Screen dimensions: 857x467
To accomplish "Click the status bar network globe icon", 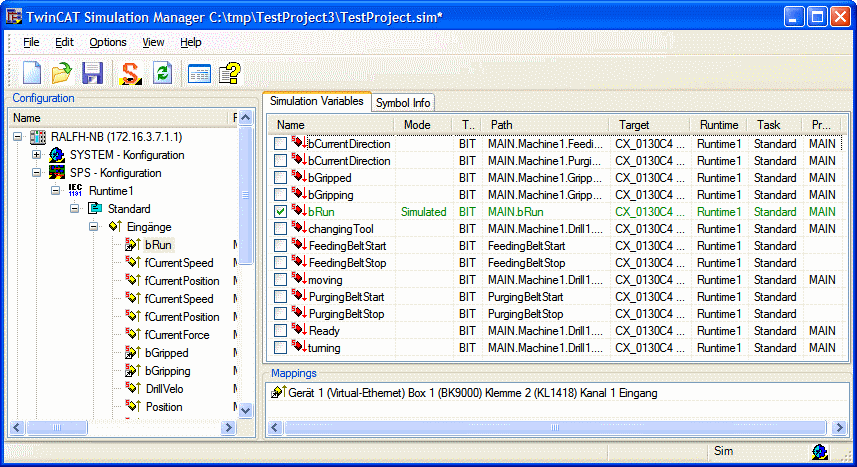I will (x=819, y=452).
